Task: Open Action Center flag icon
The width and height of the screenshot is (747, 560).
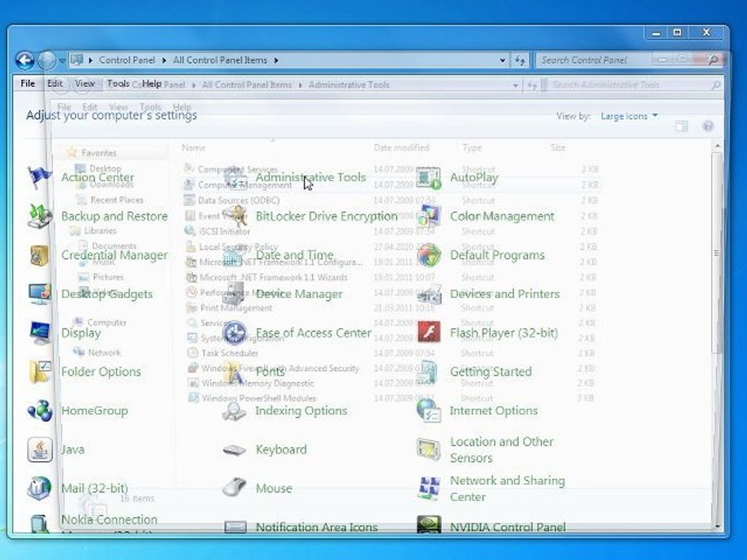Action: coord(40,177)
